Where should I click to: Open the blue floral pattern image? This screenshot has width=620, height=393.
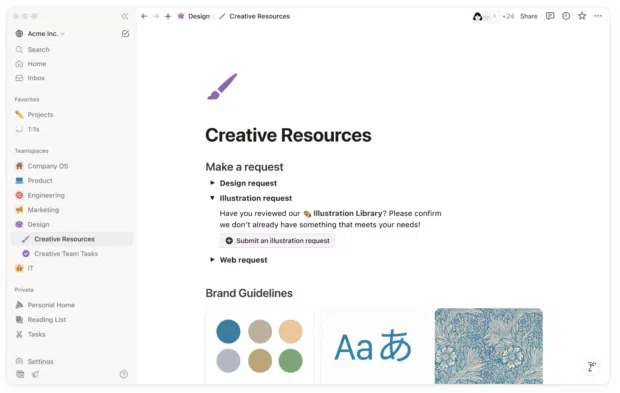[x=489, y=346]
